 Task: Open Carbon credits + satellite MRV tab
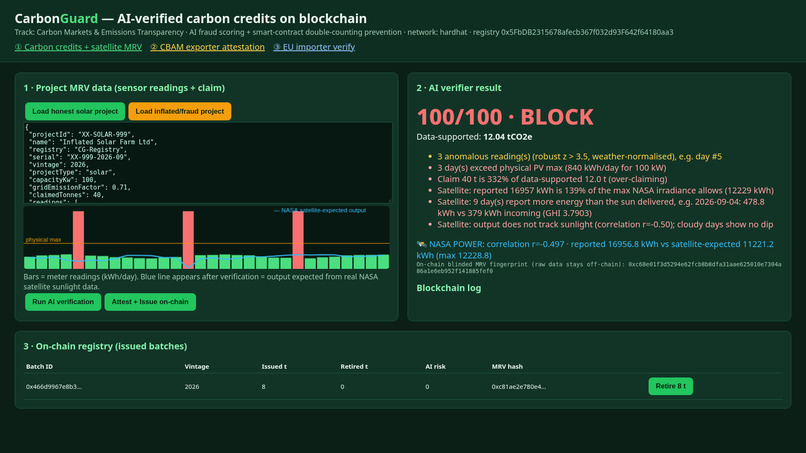(x=78, y=47)
